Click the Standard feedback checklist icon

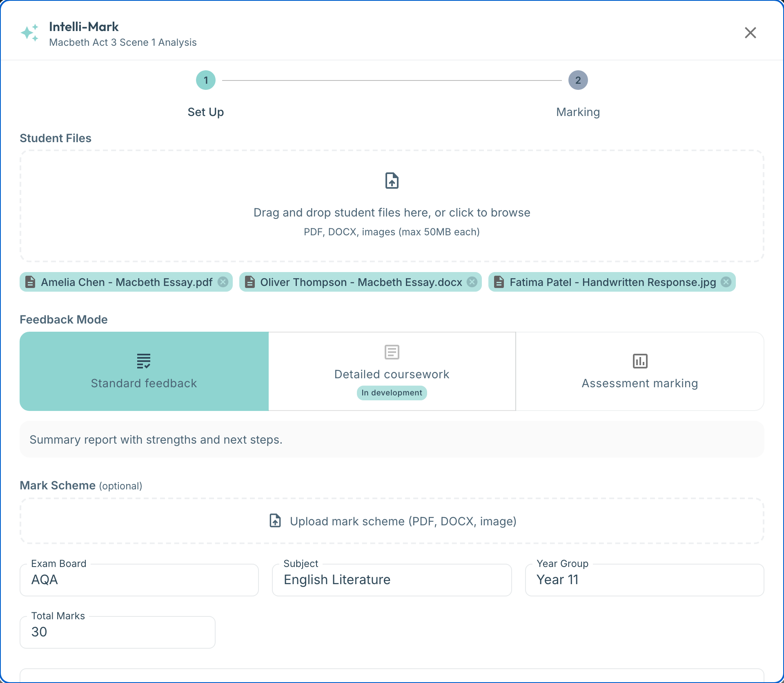coord(144,361)
